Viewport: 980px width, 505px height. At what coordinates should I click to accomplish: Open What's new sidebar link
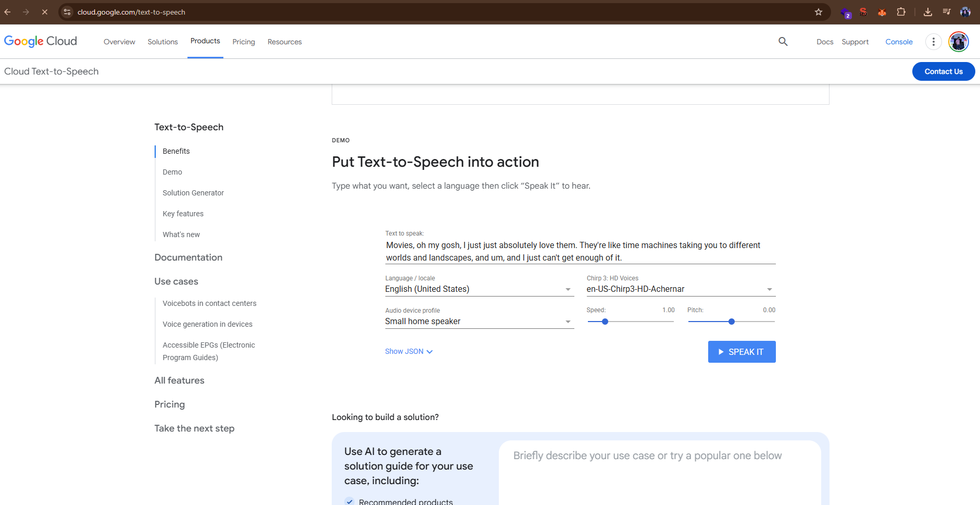[x=181, y=235]
